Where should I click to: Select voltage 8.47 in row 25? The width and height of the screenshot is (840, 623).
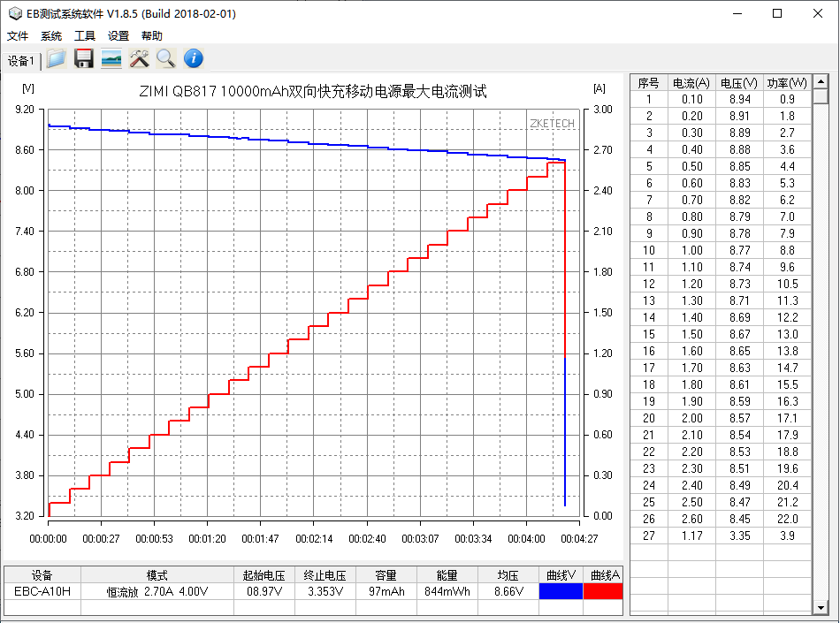pos(739,503)
